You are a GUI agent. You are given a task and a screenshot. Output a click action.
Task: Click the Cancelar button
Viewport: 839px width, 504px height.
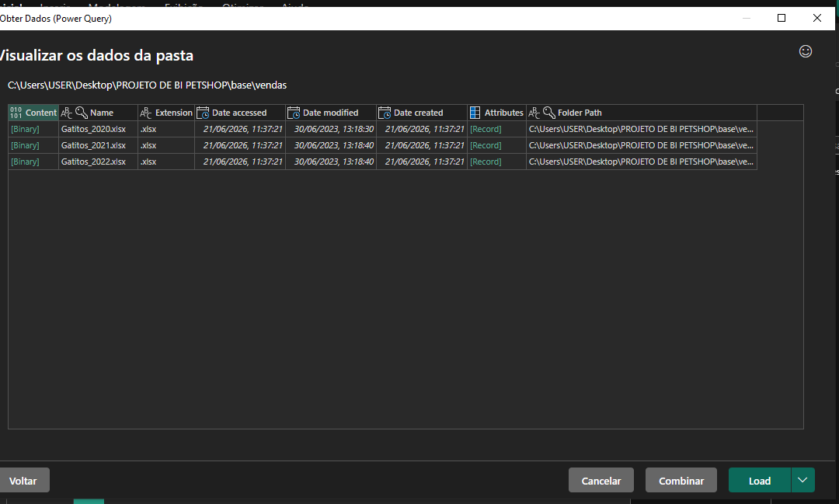pyautogui.click(x=601, y=480)
